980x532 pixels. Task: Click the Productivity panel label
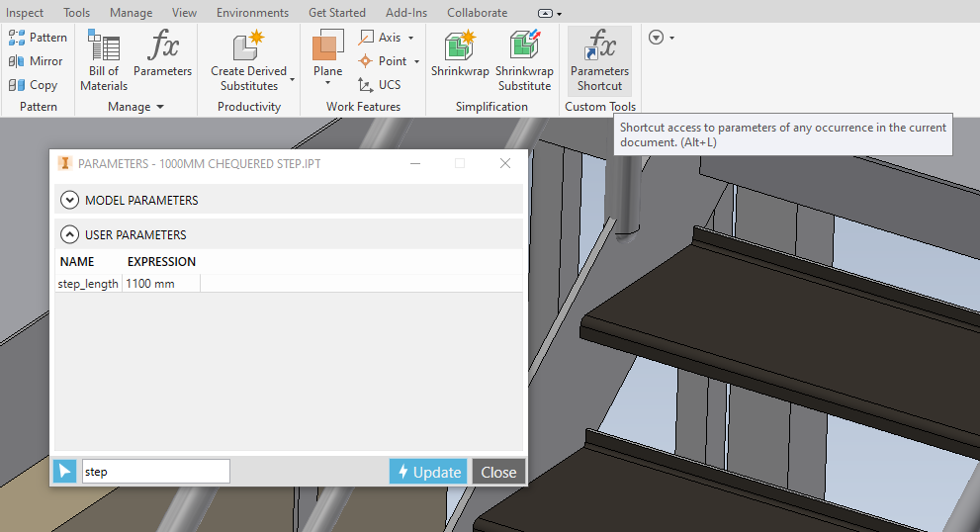coord(249,107)
